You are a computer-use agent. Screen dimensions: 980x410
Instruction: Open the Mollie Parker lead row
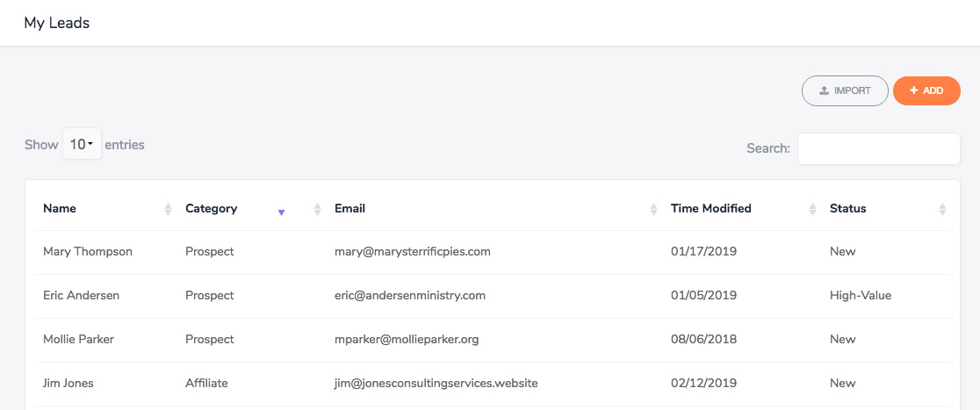pyautogui.click(x=494, y=340)
